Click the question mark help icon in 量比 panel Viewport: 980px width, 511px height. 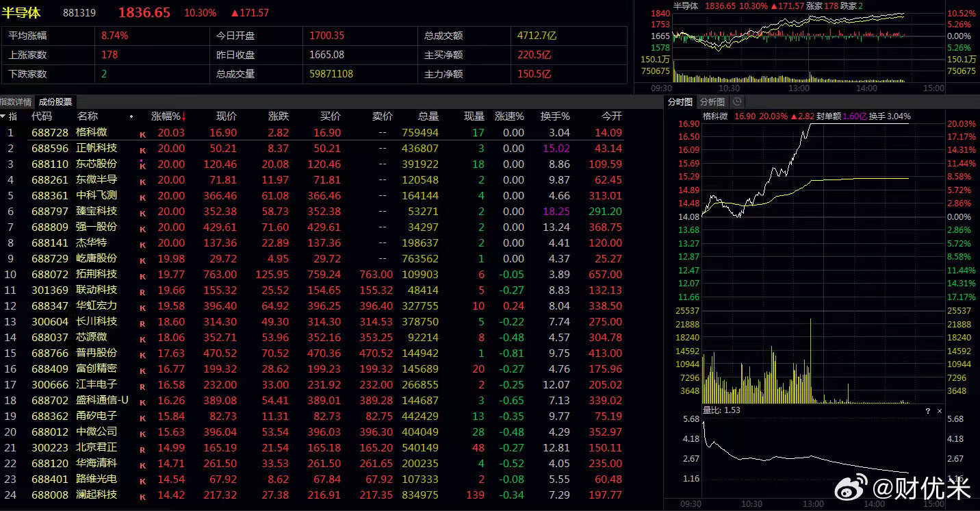pyautogui.click(x=928, y=411)
